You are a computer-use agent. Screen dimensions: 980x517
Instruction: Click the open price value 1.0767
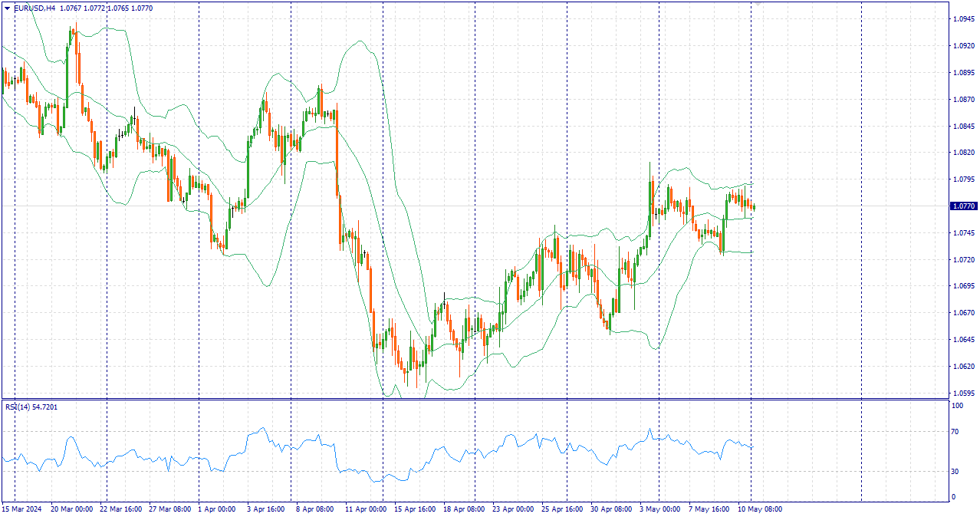point(71,8)
